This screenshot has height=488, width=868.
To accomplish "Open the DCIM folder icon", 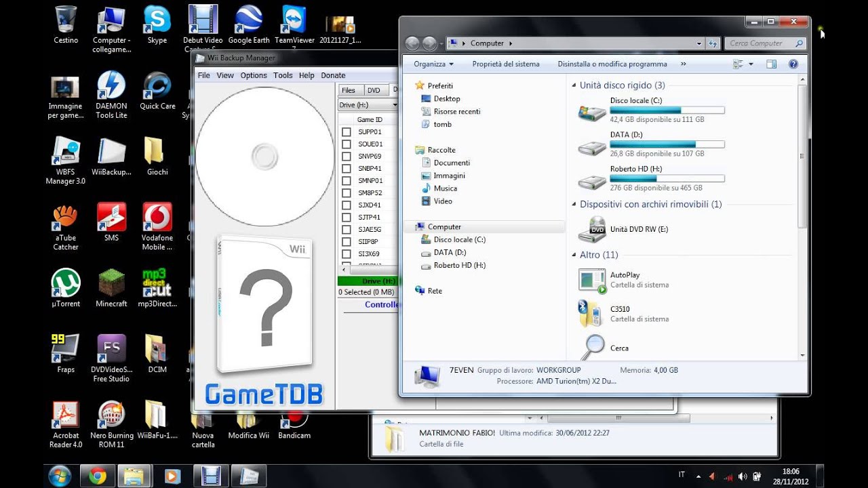I will pyautogui.click(x=157, y=354).
